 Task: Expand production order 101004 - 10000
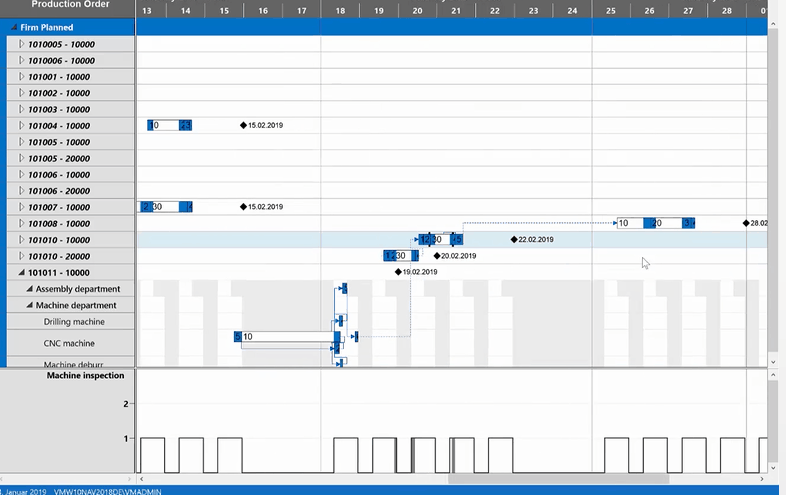22,126
